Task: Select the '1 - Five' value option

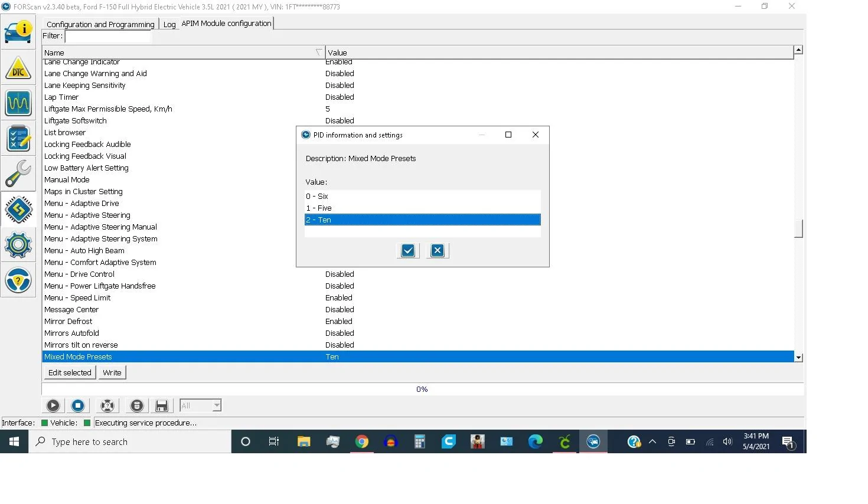Action: coord(422,208)
